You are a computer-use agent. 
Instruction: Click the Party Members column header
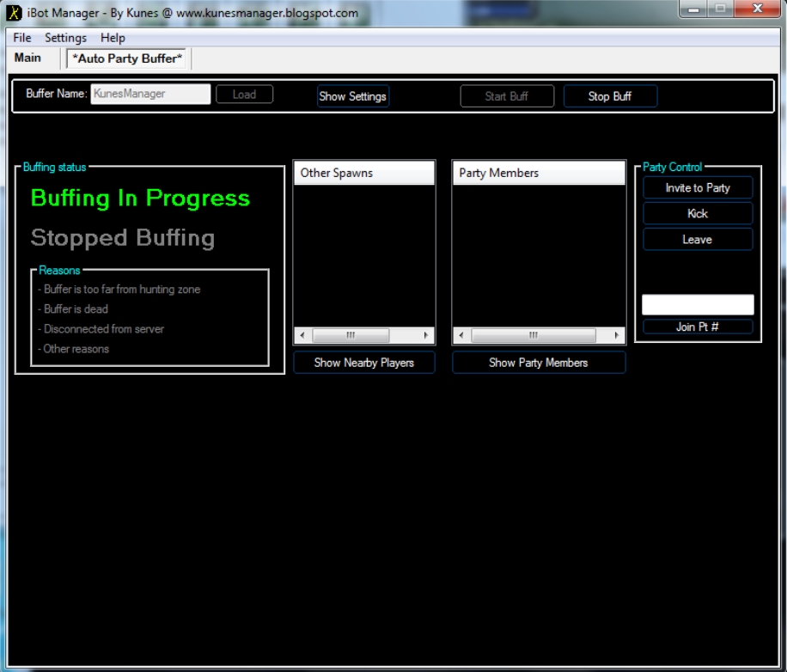538,173
